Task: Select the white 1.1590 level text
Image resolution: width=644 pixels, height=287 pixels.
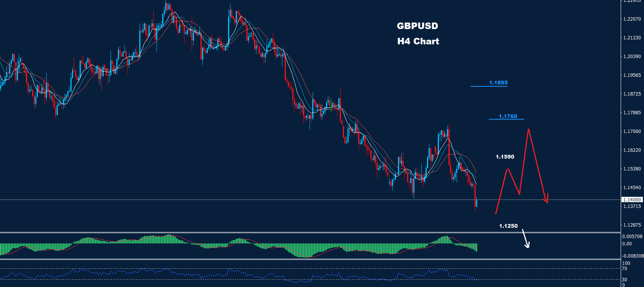Action: tap(505, 157)
